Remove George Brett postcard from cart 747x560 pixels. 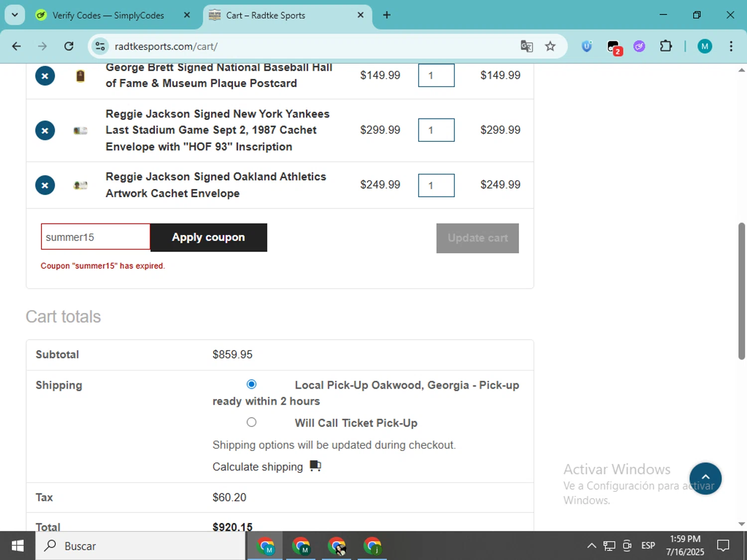(x=45, y=76)
